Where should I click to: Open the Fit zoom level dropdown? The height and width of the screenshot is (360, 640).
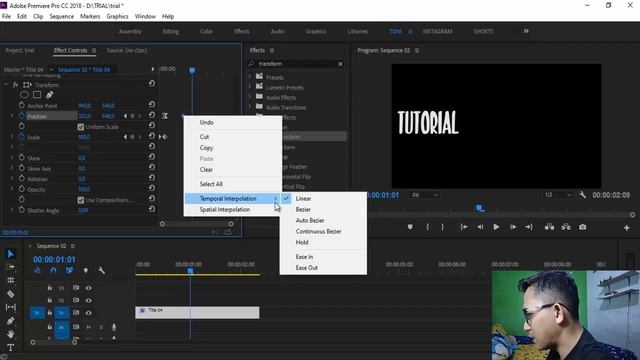tap(425, 195)
